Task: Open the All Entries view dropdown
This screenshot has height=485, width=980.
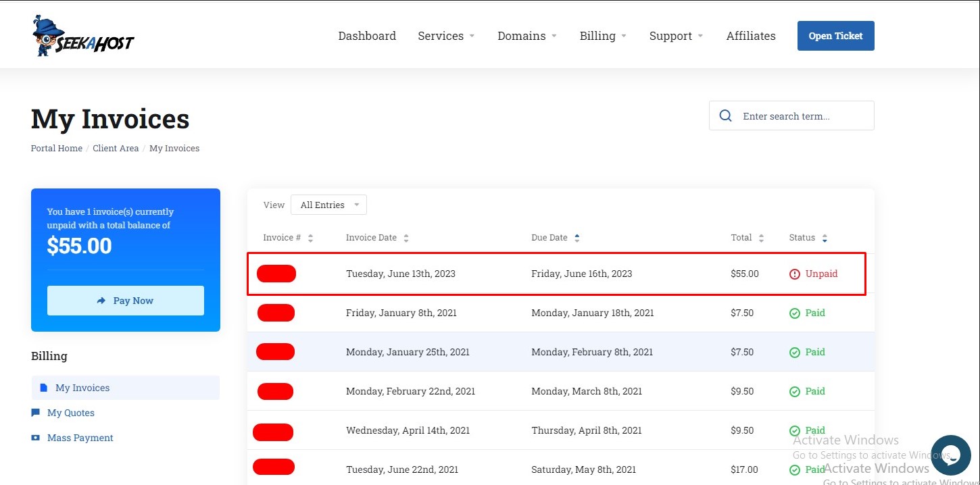Action: (x=328, y=205)
